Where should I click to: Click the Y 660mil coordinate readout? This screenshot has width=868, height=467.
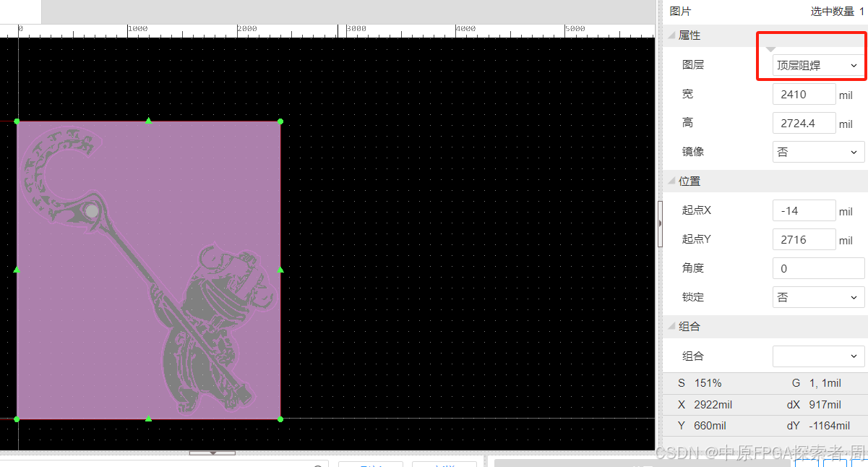(x=702, y=426)
